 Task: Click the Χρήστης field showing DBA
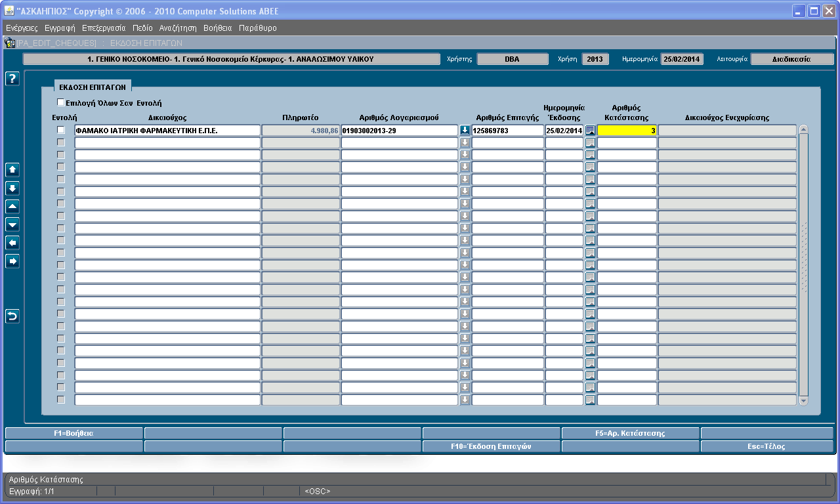tap(513, 59)
